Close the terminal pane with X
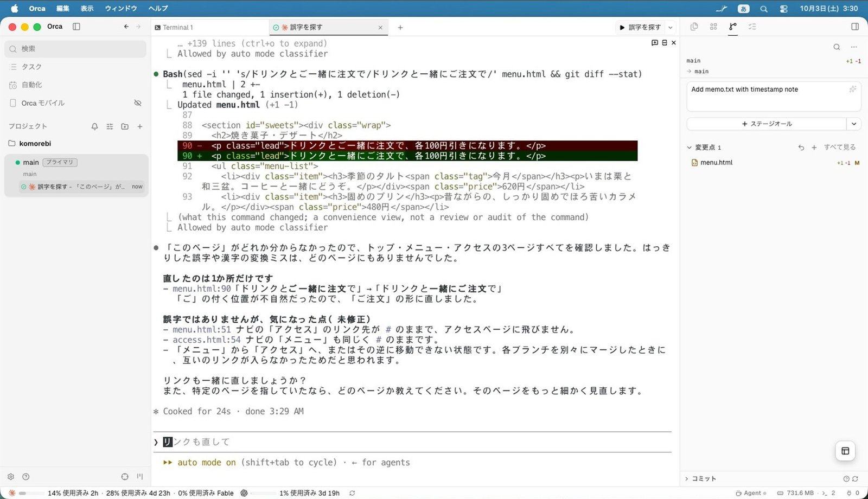 click(674, 42)
